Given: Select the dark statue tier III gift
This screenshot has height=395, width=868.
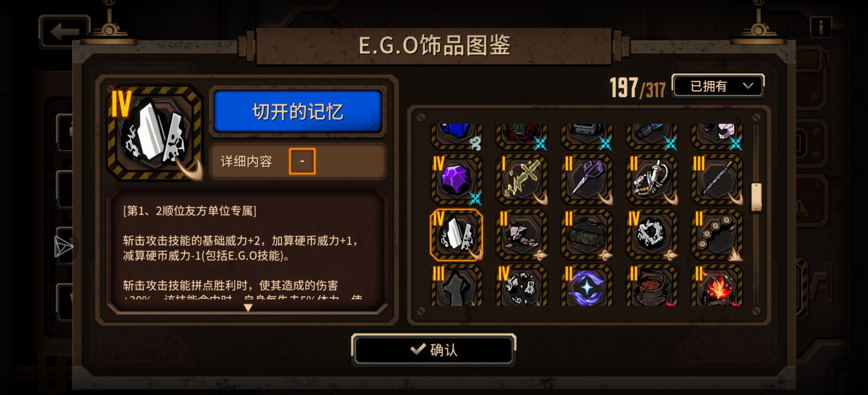Looking at the screenshot, I should pyautogui.click(x=456, y=285).
